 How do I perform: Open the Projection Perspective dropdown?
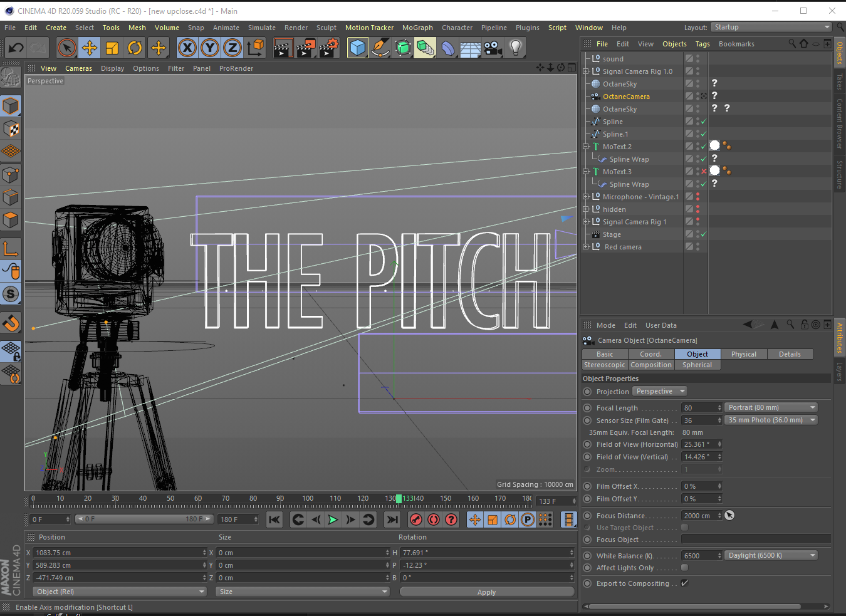click(660, 391)
